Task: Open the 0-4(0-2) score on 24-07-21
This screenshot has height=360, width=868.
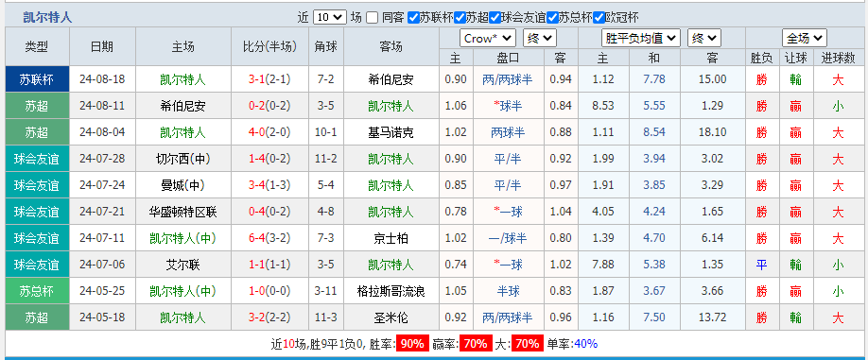Action: pos(269,212)
